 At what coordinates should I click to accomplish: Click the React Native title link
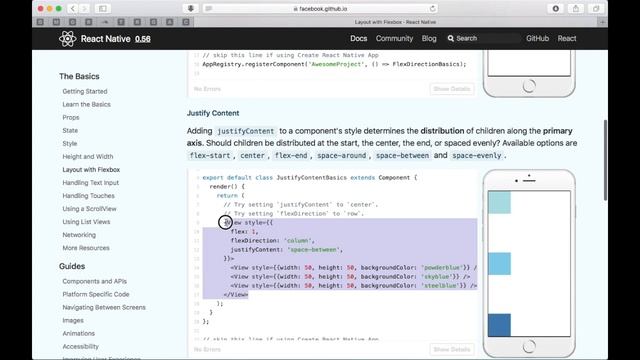coord(105,39)
